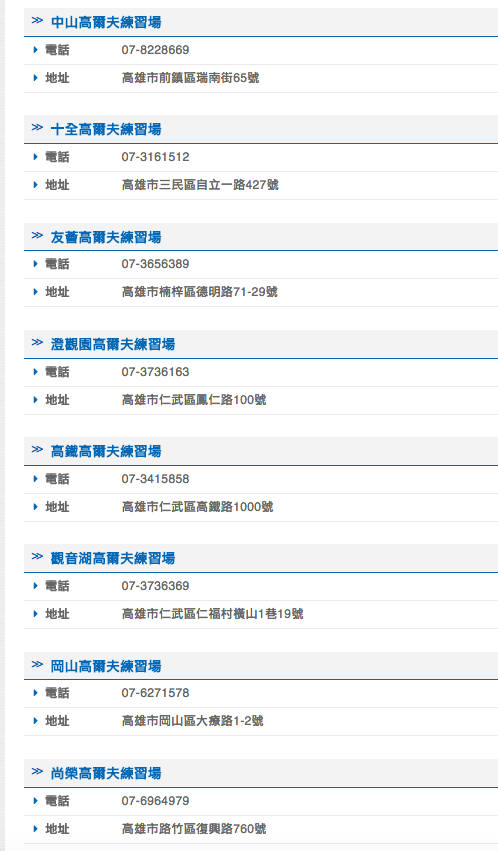Click the double-chevron icon beside 高鐵高爾夫練習場

coord(37,449)
